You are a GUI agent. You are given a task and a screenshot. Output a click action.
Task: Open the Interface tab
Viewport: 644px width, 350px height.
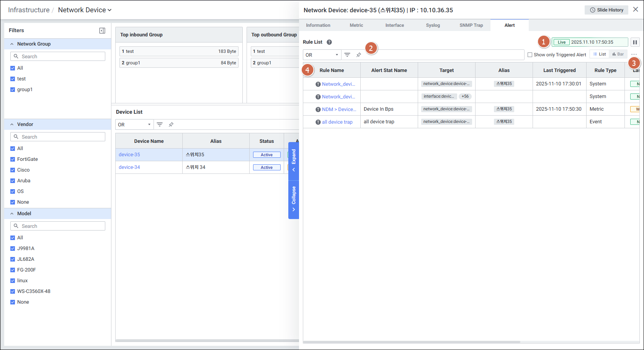394,25
